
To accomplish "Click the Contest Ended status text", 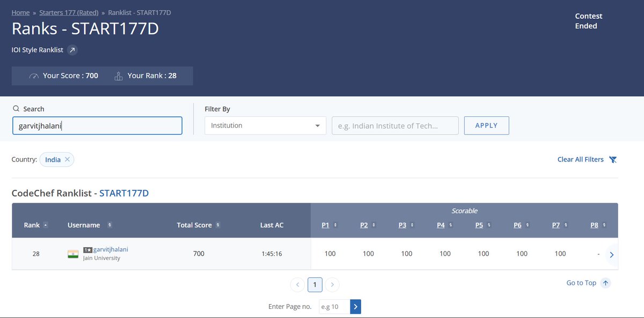I will (589, 21).
